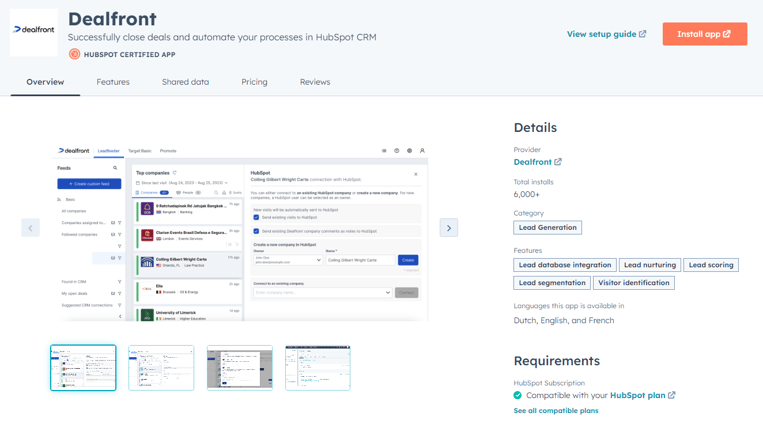Select the second screenshot thumbnail

tap(161, 368)
